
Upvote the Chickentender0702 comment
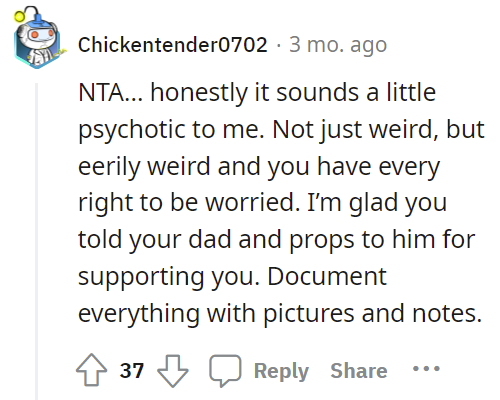pyautogui.click(x=92, y=370)
